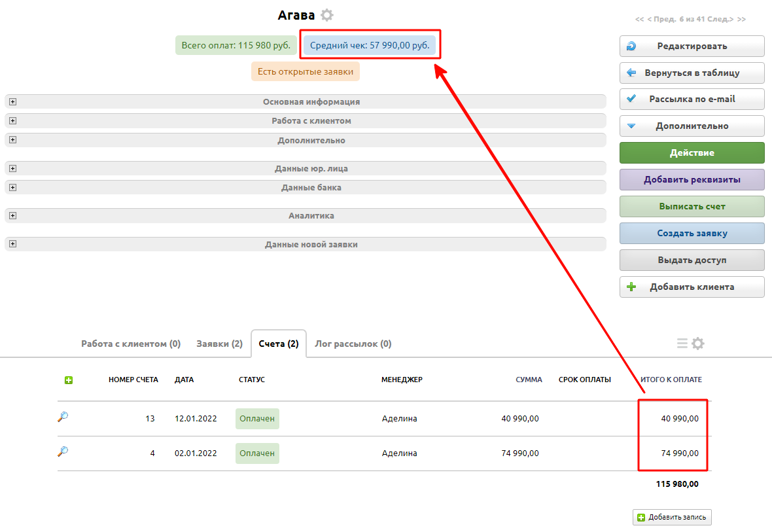Click the gear icon next to Агава title
Viewport: 772px width, 532px height.
(x=327, y=15)
